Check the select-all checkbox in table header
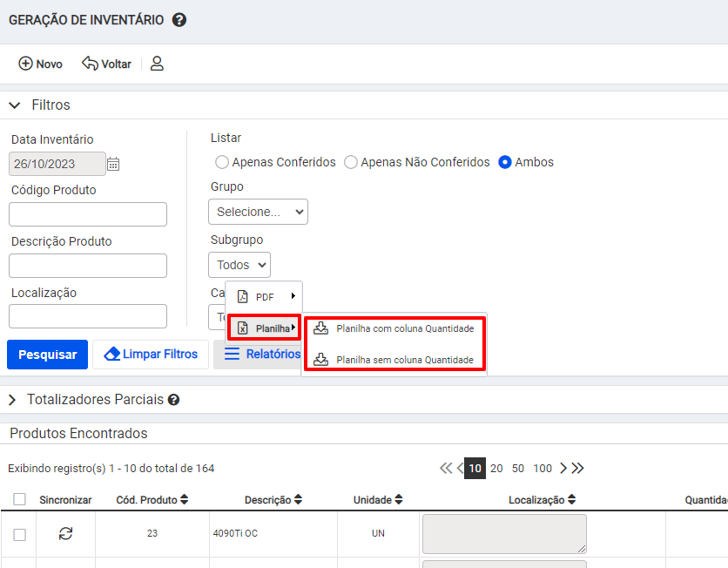728x568 pixels. coord(19,499)
